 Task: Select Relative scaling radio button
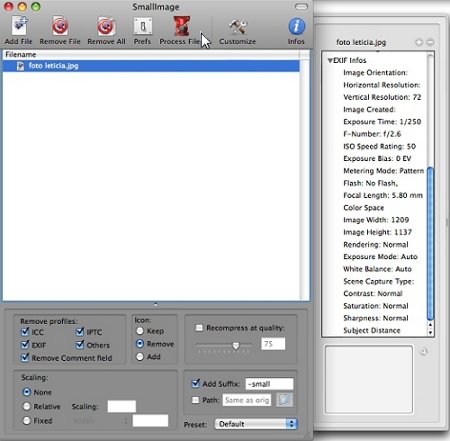click(27, 406)
